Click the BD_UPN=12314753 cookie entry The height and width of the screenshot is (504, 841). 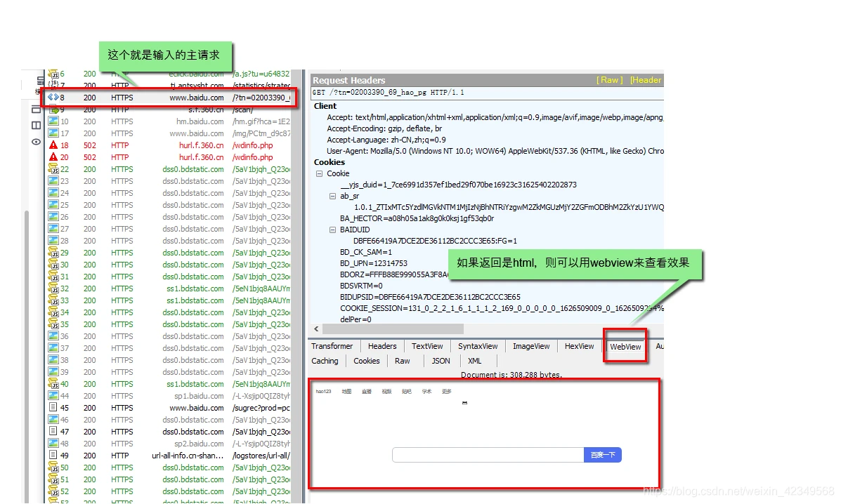tap(374, 263)
